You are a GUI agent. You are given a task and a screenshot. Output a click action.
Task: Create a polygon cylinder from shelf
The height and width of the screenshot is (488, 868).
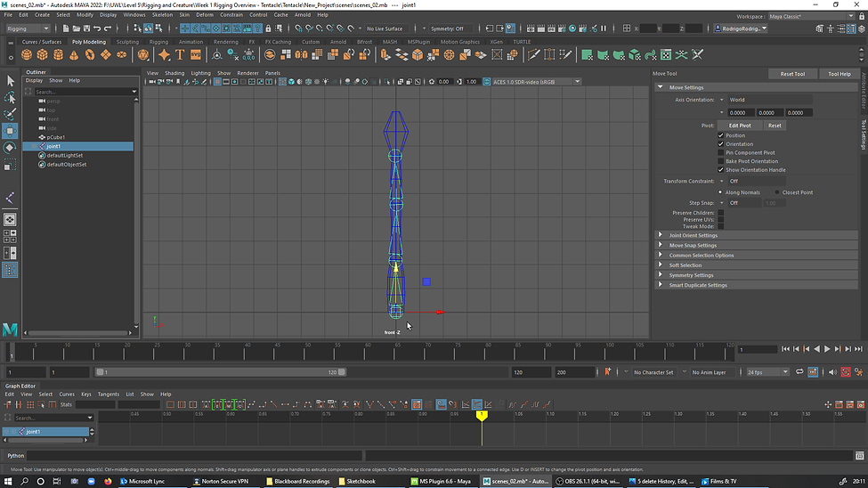(x=58, y=54)
